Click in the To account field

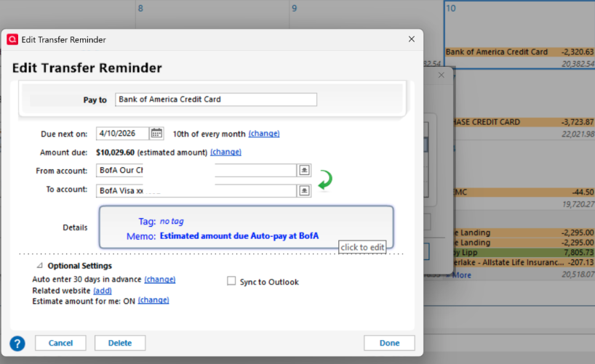pyautogui.click(x=196, y=191)
